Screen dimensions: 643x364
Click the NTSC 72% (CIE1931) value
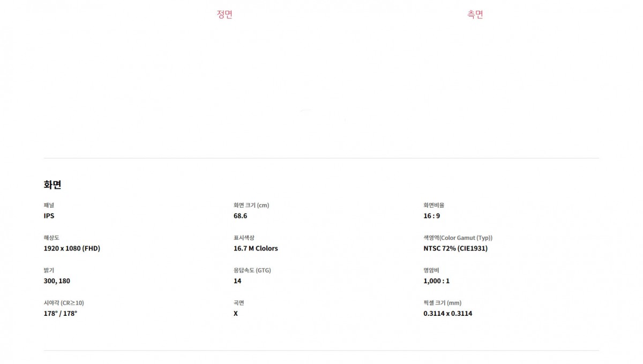click(x=455, y=248)
